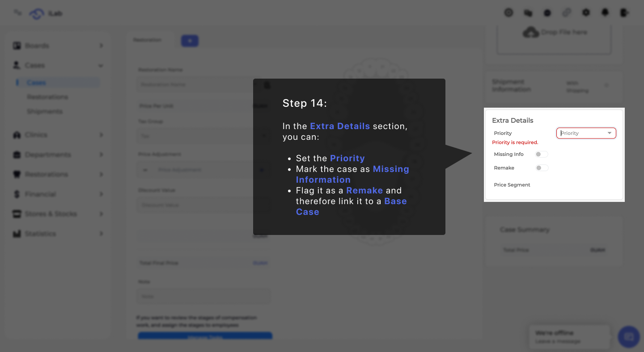This screenshot has height=352, width=644.
Task: Click the Clinics sidebar icon
Action: [x=17, y=135]
